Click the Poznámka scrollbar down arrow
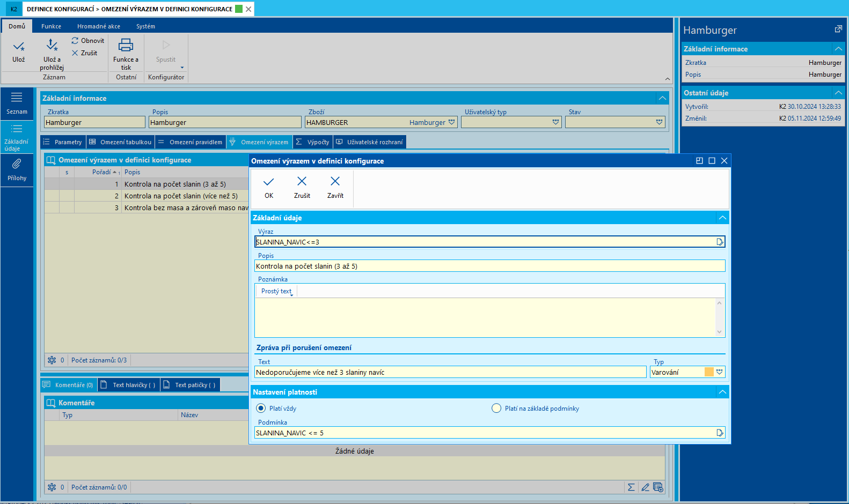Viewport: 849px width, 504px height. (720, 332)
